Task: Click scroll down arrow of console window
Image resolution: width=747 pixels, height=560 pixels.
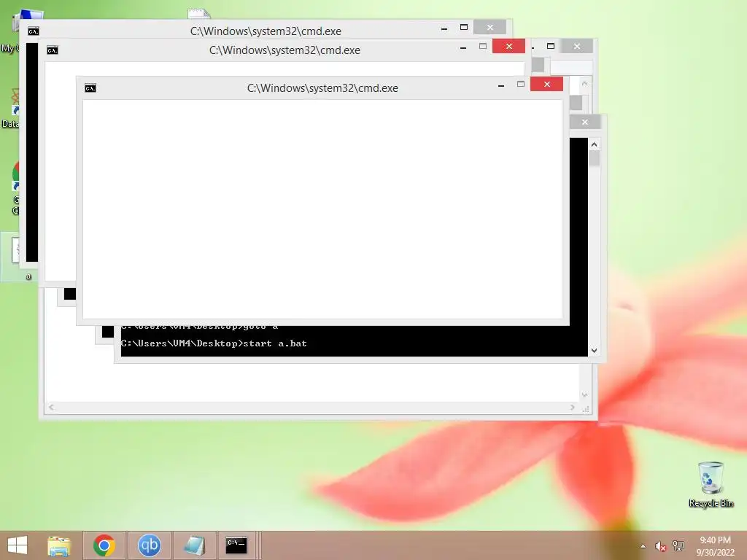Action: click(x=594, y=351)
